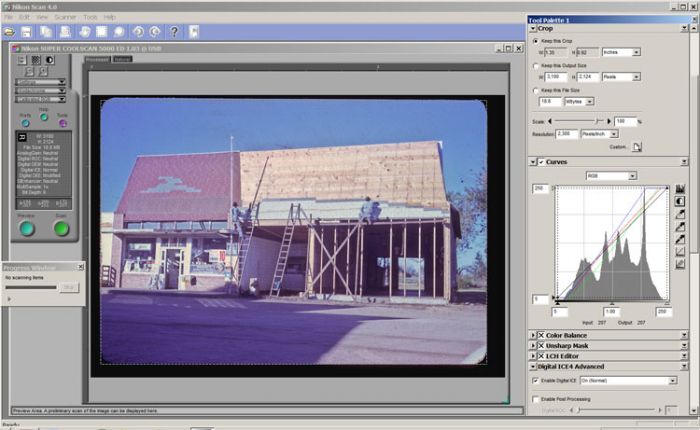Select the zoom magnifier tool in toolbar
The width and height of the screenshot is (700, 430).
(119, 32)
